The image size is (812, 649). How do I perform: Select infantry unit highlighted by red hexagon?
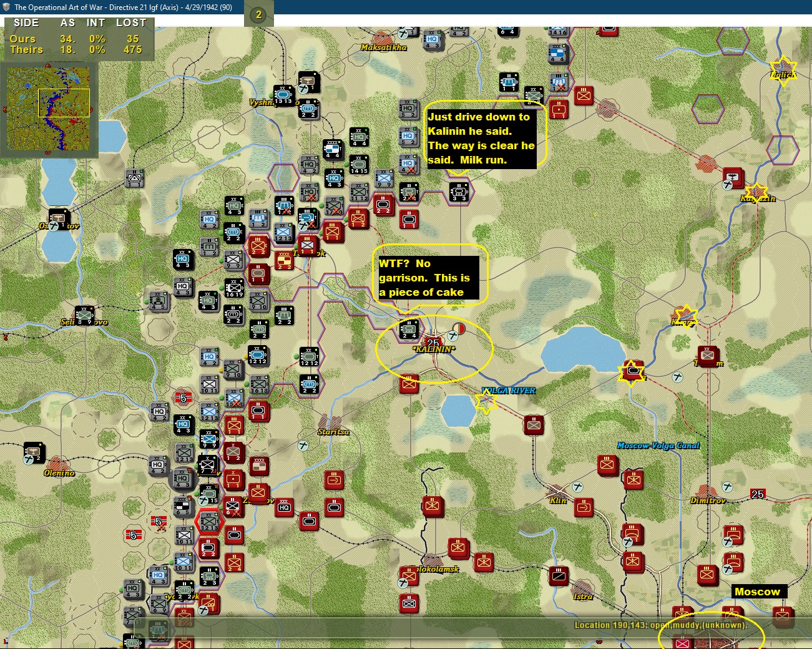(209, 522)
